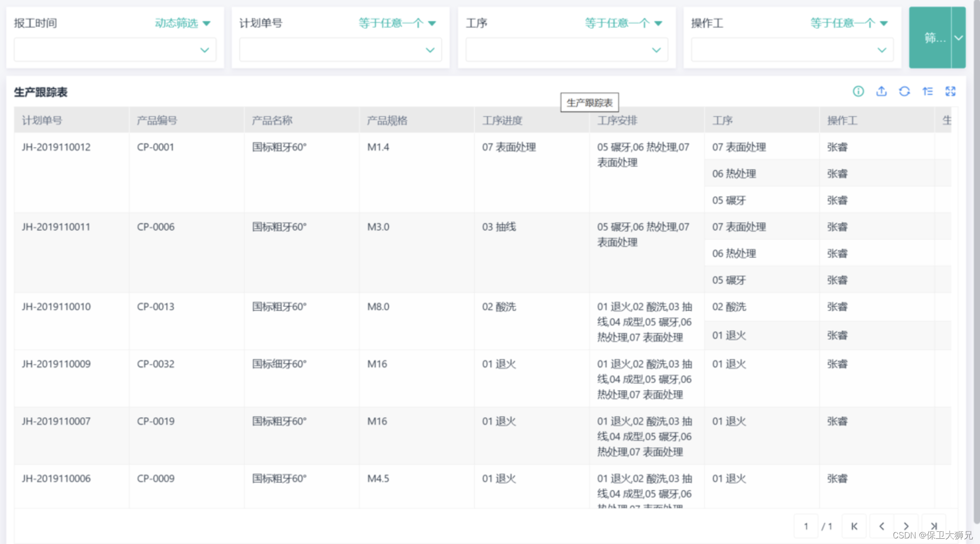Click the green 筛选 filter button
980x544 pixels.
[930, 38]
